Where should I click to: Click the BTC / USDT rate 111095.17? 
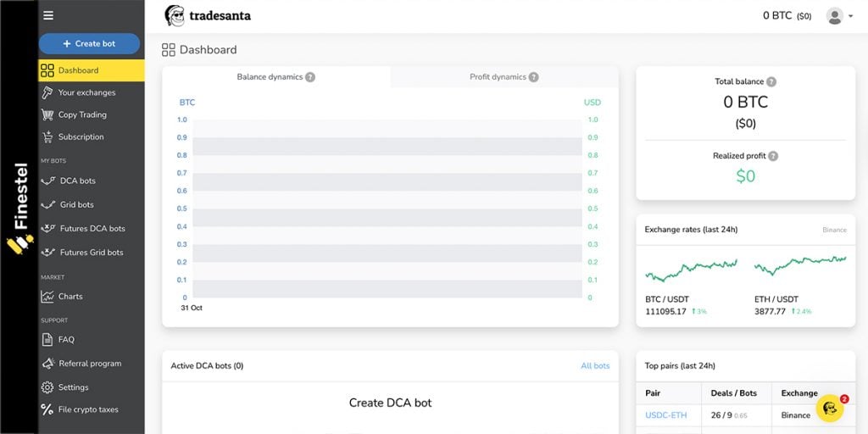[x=666, y=312]
